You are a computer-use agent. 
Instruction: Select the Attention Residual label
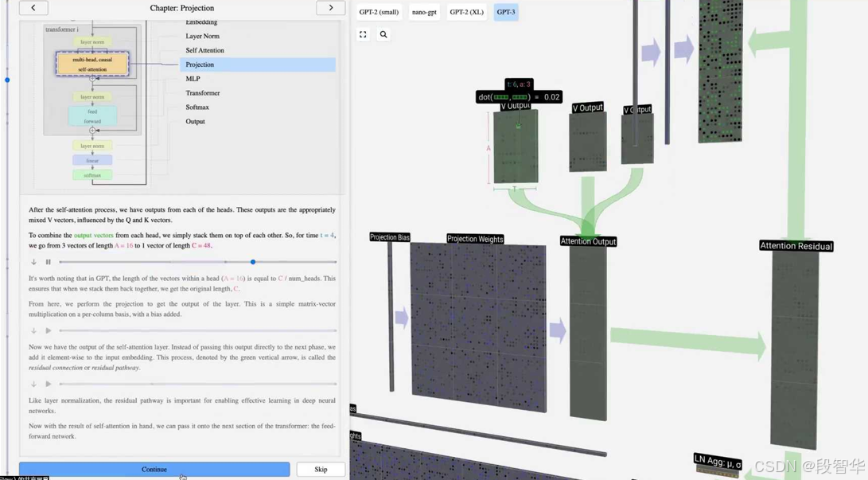point(796,246)
